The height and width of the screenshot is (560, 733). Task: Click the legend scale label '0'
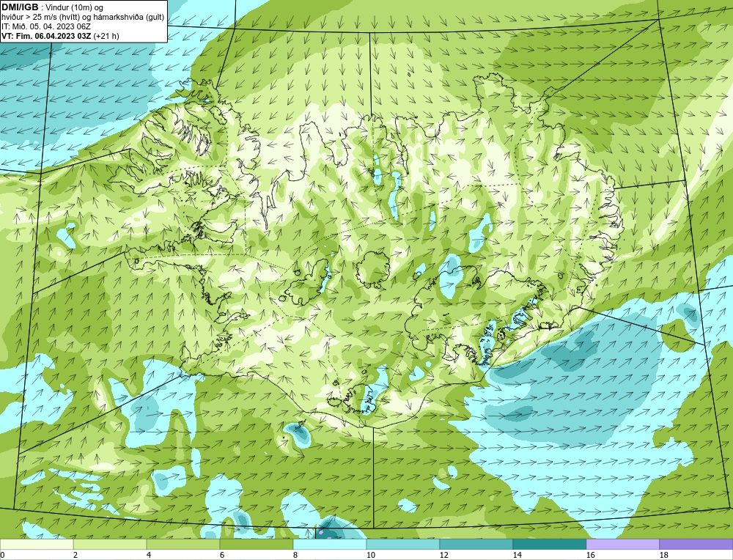pos(2,555)
